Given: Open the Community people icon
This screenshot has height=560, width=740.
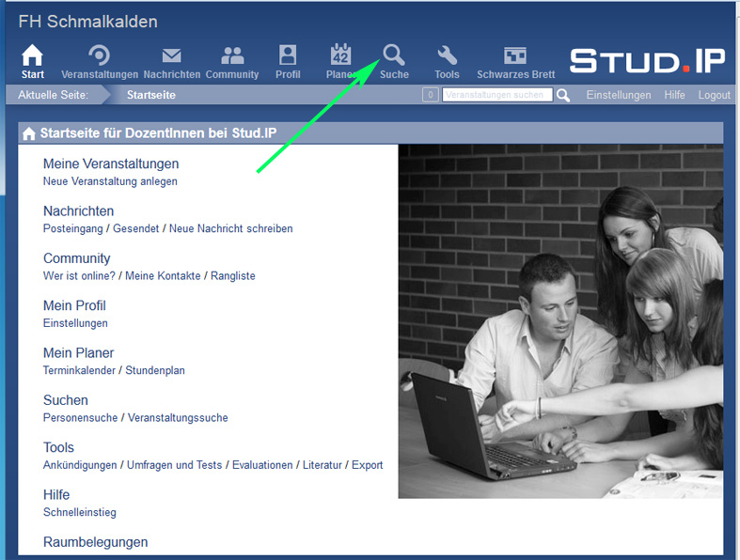Looking at the screenshot, I should coord(231,56).
